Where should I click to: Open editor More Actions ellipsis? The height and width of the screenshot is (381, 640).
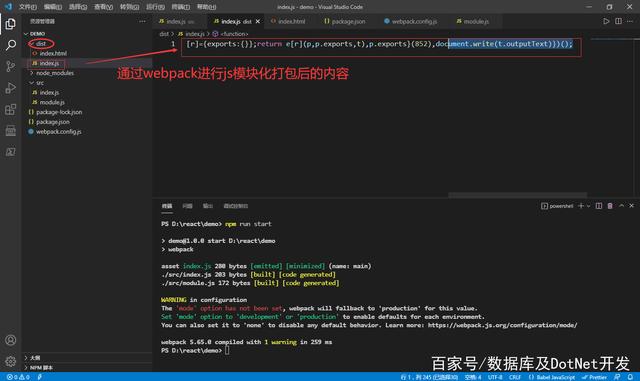point(630,21)
